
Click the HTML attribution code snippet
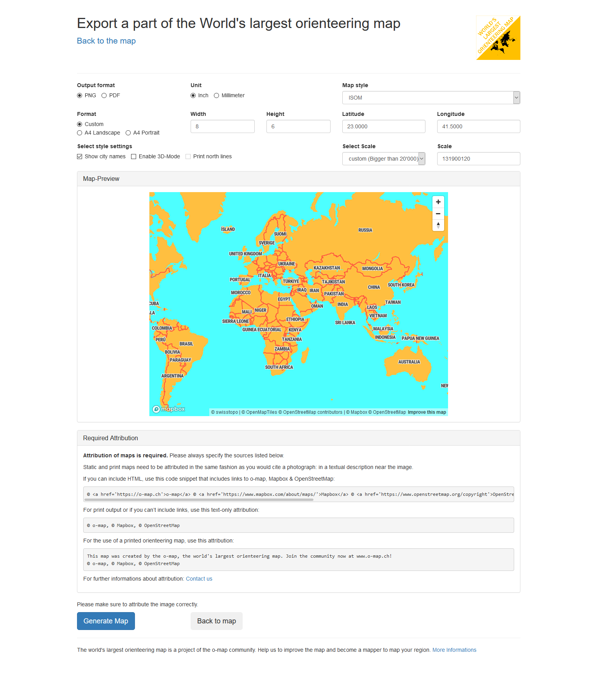click(x=298, y=494)
